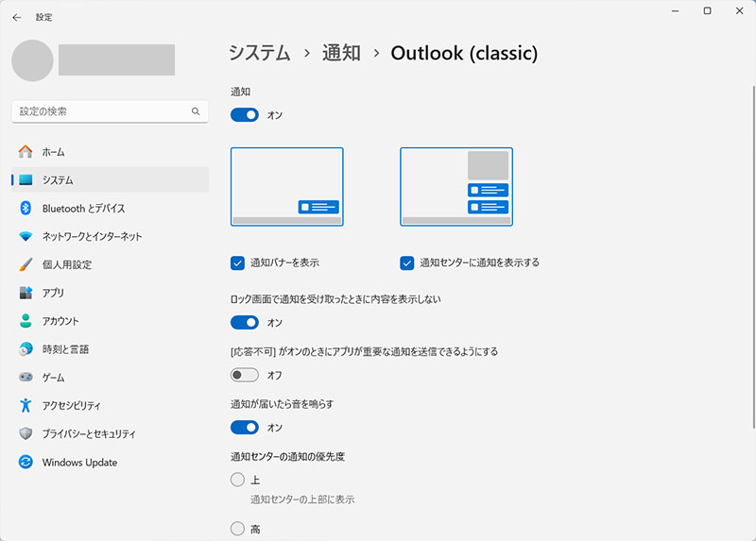The height and width of the screenshot is (541, 756).
Task: Disable 通知が届いたら音を鳴らす toggle
Action: pos(245,428)
